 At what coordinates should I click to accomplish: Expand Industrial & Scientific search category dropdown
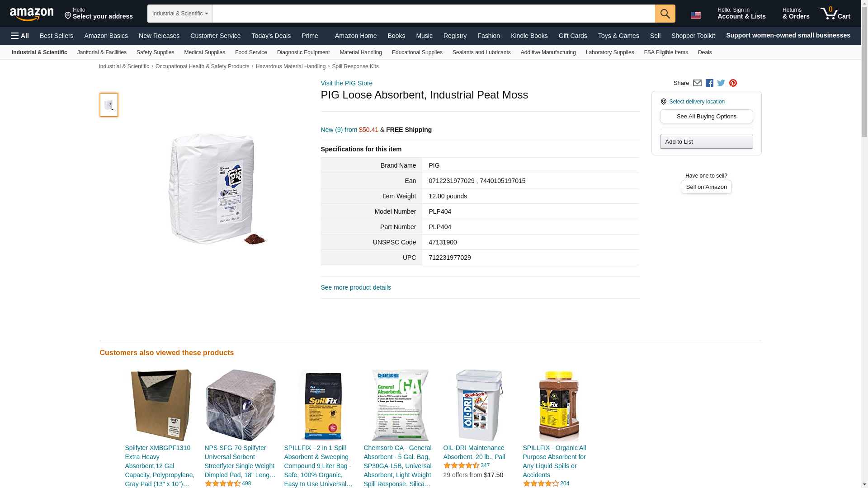pyautogui.click(x=180, y=14)
